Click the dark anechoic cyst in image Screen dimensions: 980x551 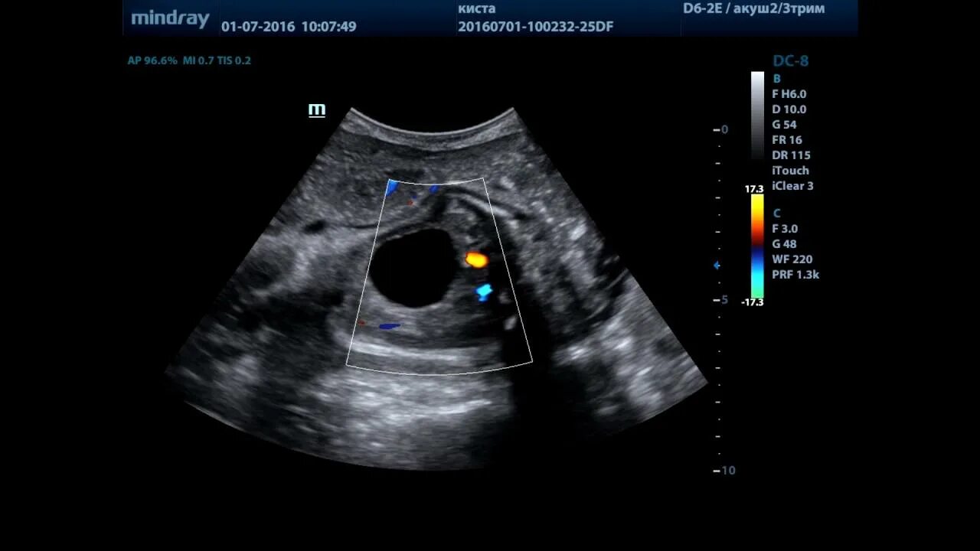point(414,268)
